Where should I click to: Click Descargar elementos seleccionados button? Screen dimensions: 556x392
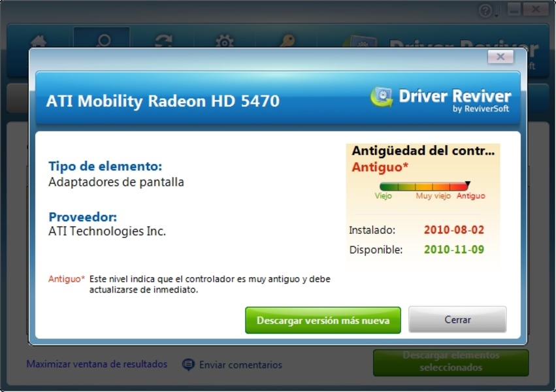[451, 363]
